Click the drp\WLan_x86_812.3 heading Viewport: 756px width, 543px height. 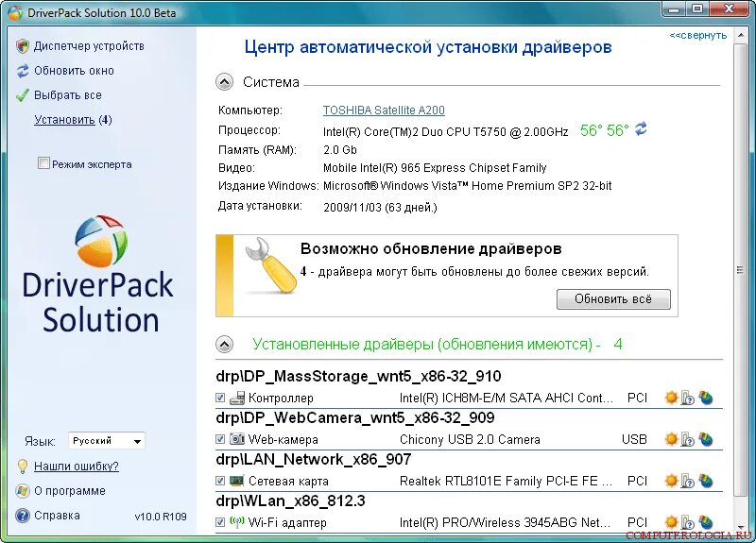click(291, 501)
